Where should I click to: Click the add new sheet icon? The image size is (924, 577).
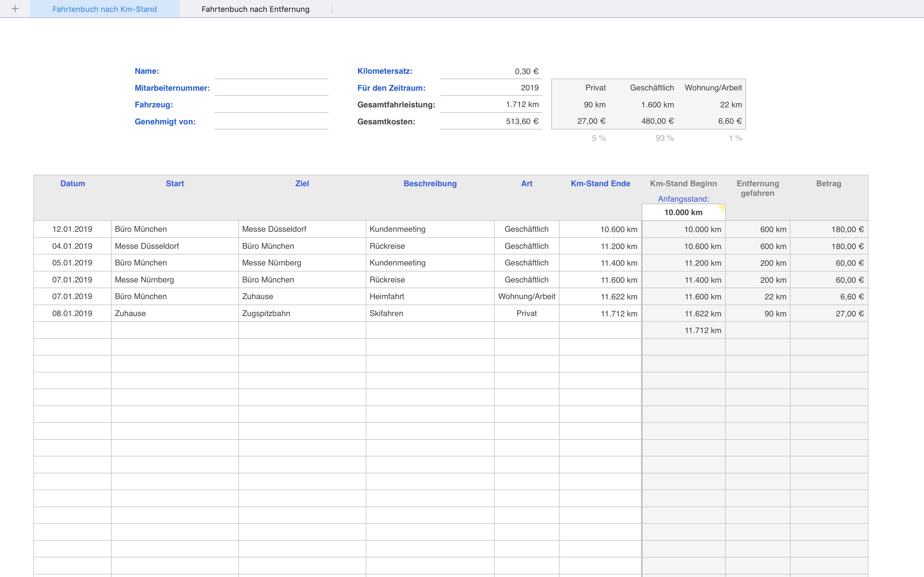(x=15, y=9)
